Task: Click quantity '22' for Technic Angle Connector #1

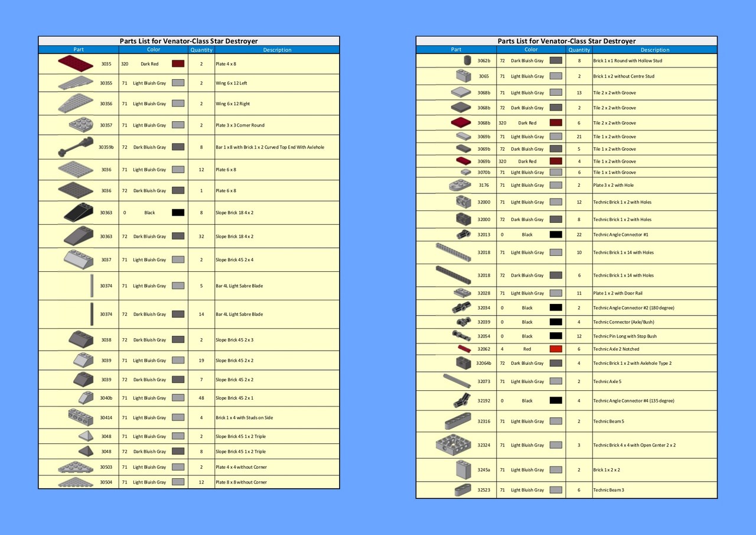Action: [579, 234]
